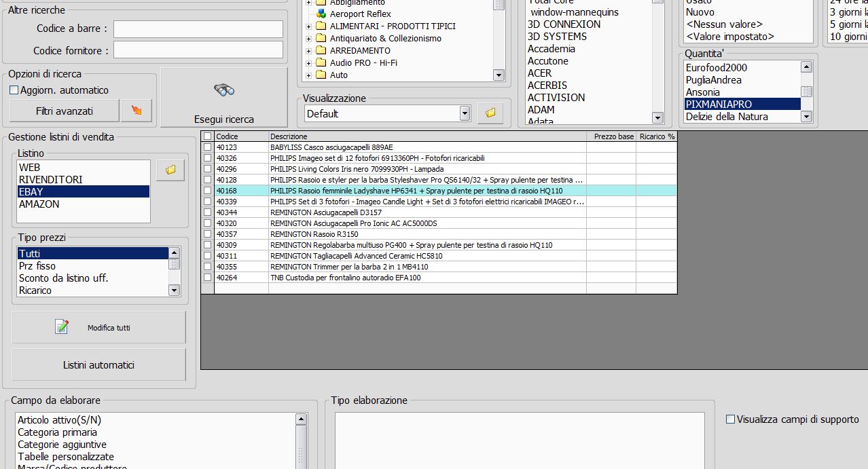The width and height of the screenshot is (868, 469).
Task: Expand the Antiquariato & Collezionismo node
Action: click(x=309, y=39)
